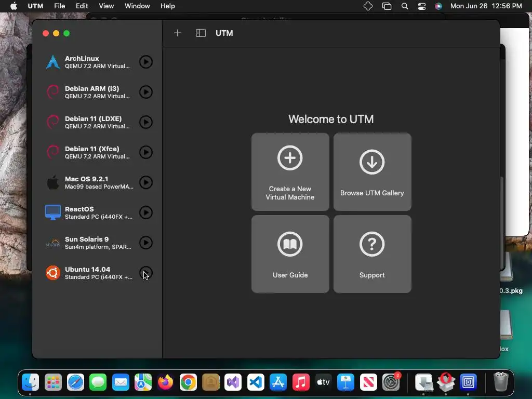Open Messages from the Dock

coord(98,382)
